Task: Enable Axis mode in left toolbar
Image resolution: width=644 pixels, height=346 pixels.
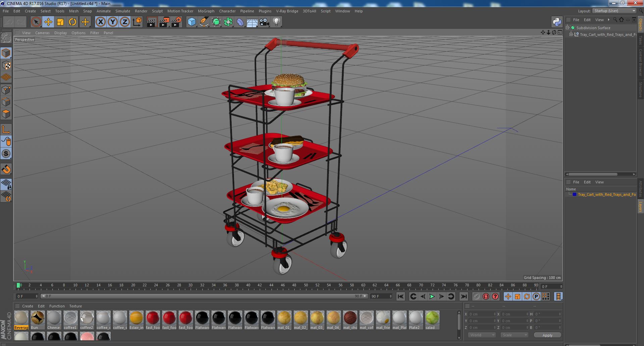Action: click(x=6, y=129)
